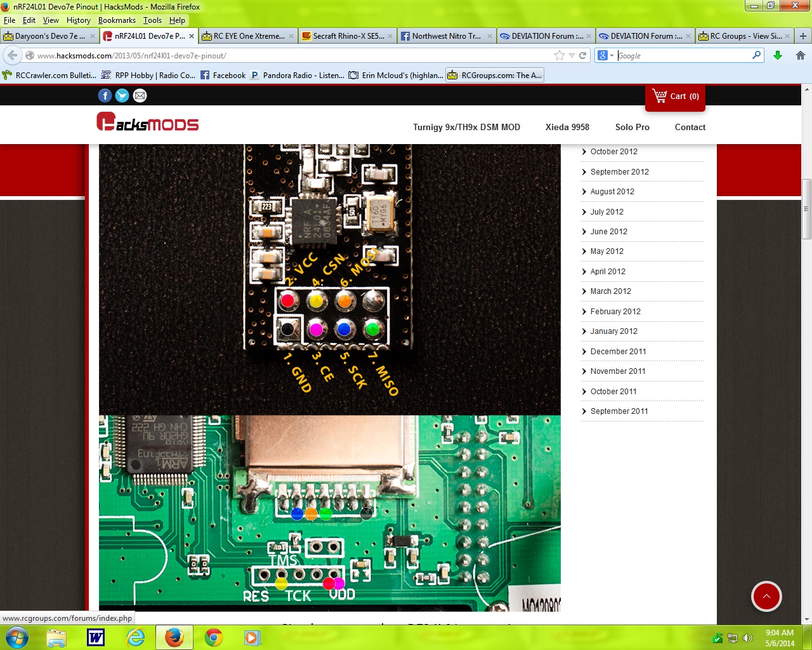
Task: Open the Facebook bookmark in bookmarks toolbar
Action: pyautogui.click(x=223, y=75)
